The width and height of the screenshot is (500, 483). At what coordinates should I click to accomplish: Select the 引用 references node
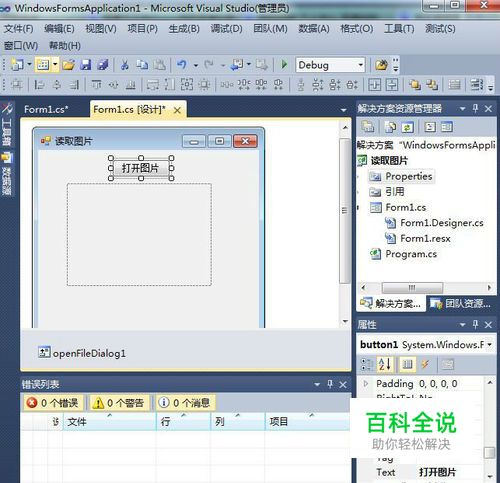[x=387, y=192]
